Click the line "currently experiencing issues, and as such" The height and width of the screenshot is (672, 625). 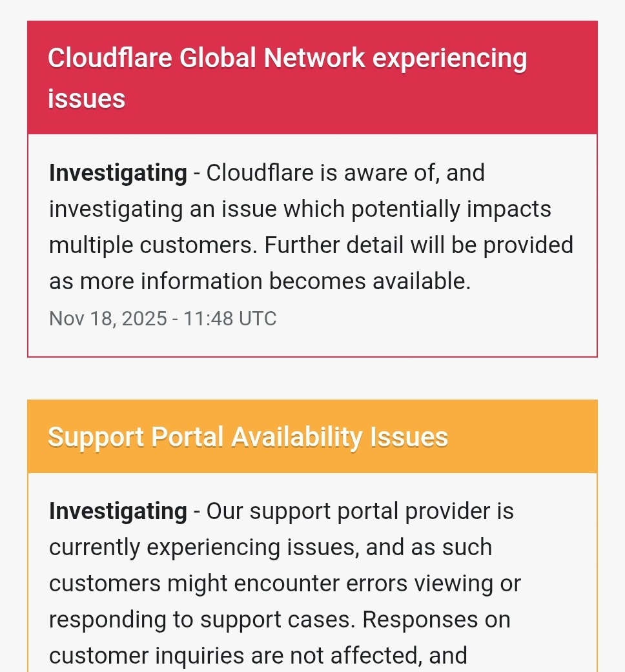(x=271, y=547)
